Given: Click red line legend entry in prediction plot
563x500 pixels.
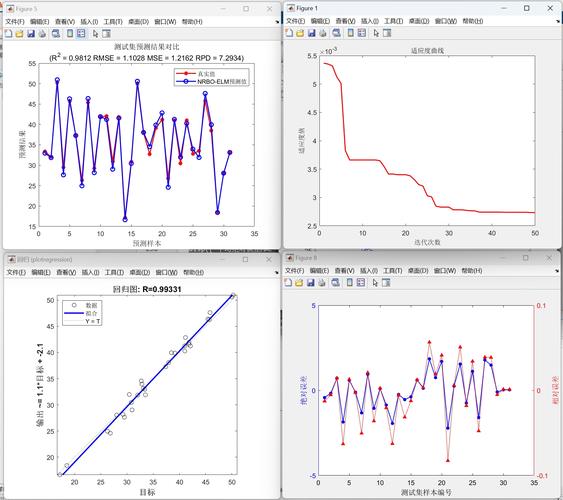Looking at the screenshot, I should [196, 74].
